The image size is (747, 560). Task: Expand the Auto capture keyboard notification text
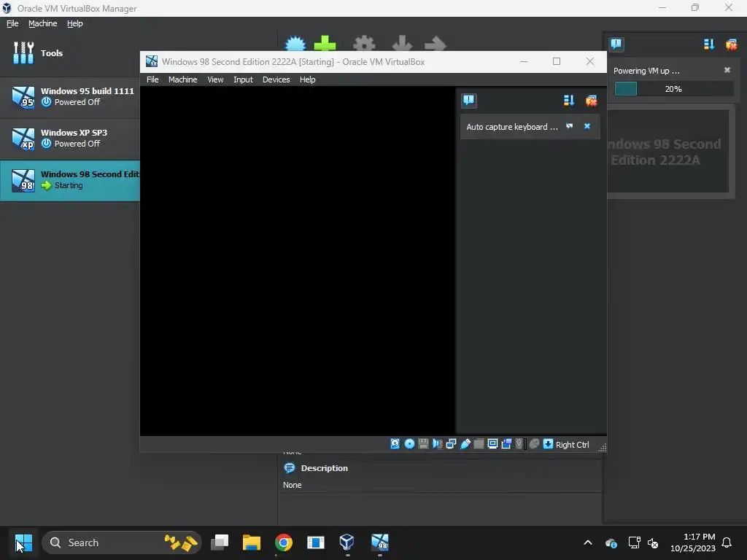tap(511, 127)
